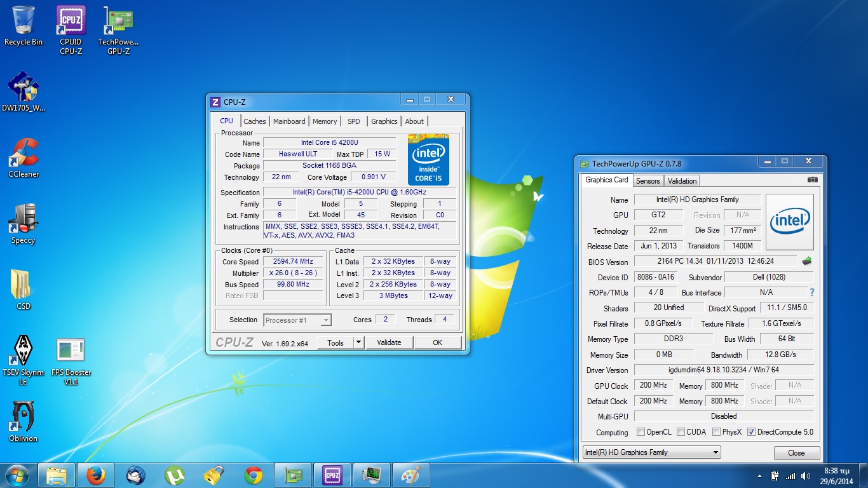Screen dimensions: 868x488
Task: Click the CPU-Z Specification field
Action: point(360,192)
